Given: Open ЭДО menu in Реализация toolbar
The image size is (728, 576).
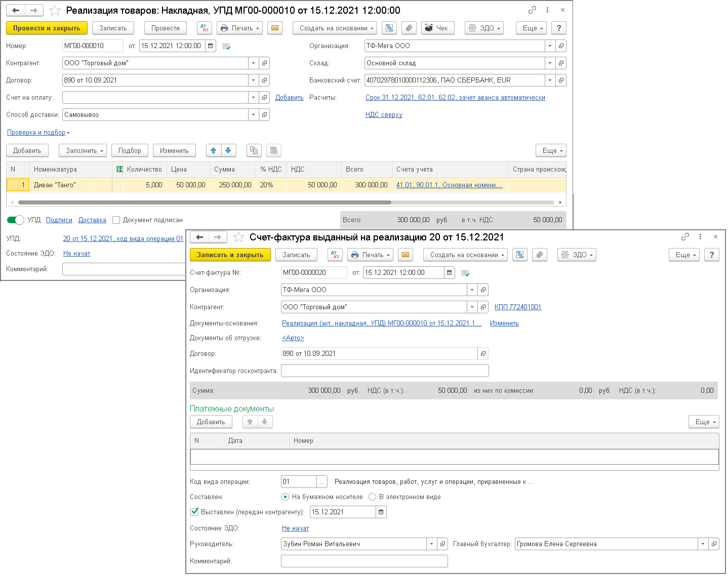Looking at the screenshot, I should click(x=484, y=28).
